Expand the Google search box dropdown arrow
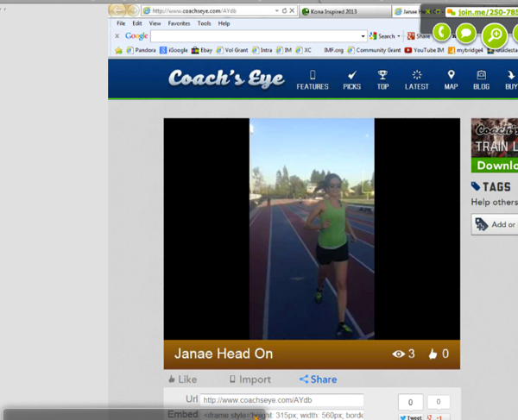Image resolution: width=518 pixels, height=420 pixels. click(x=363, y=36)
